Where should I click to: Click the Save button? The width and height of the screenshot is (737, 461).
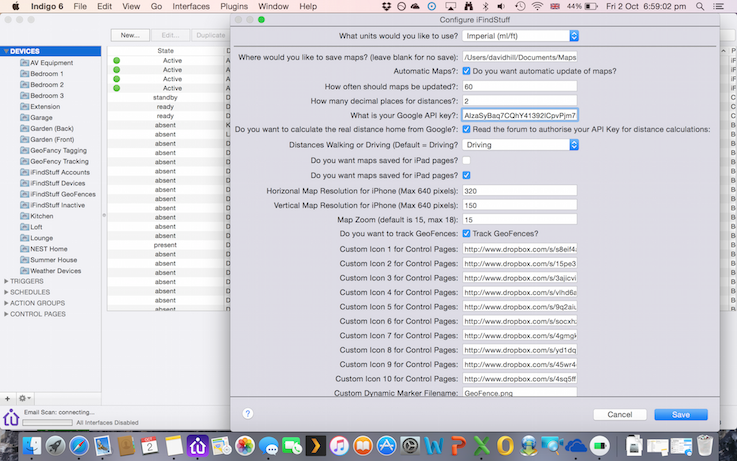pyautogui.click(x=681, y=414)
